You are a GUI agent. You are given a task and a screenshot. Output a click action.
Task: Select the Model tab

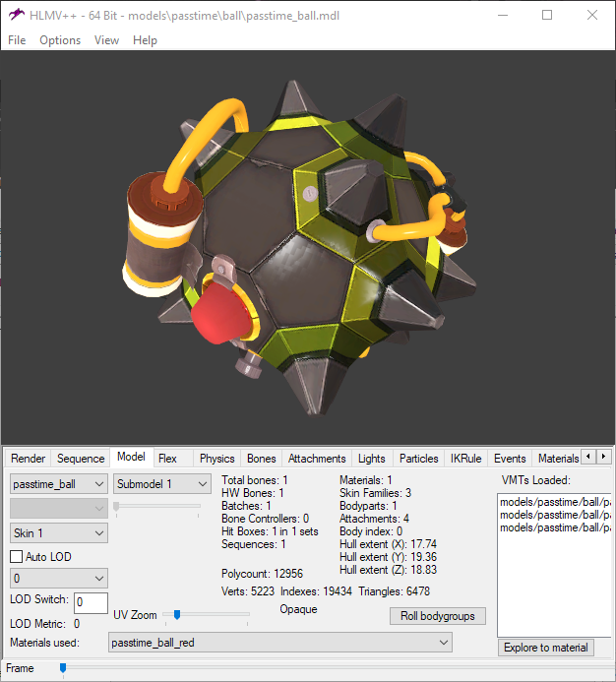(x=131, y=457)
